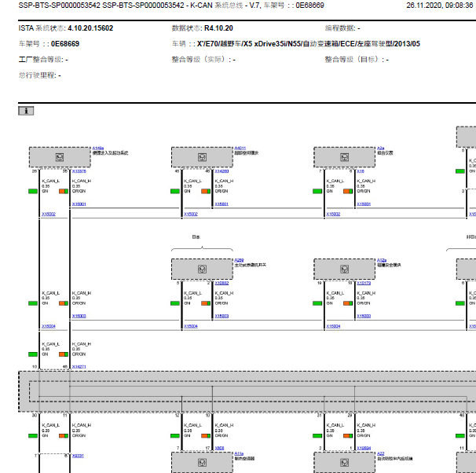The image size is (476, 473).
Task: Follow the X16 connector link
Action: pos(361,171)
